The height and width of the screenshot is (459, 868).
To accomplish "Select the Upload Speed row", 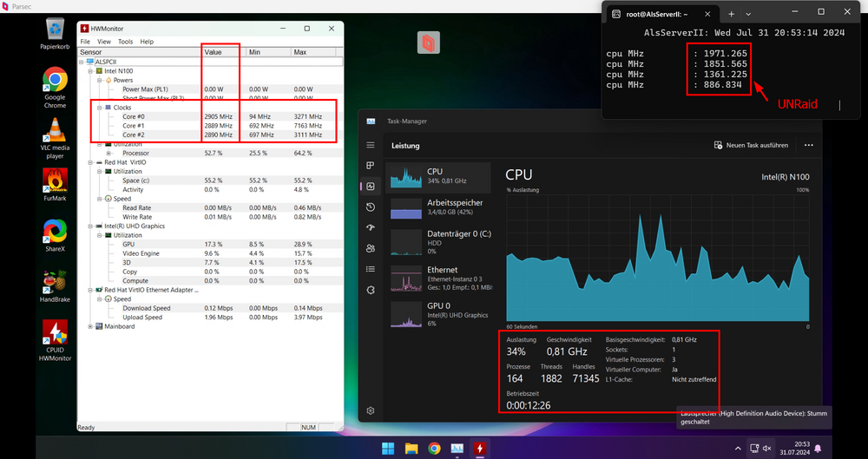I will coord(210,318).
